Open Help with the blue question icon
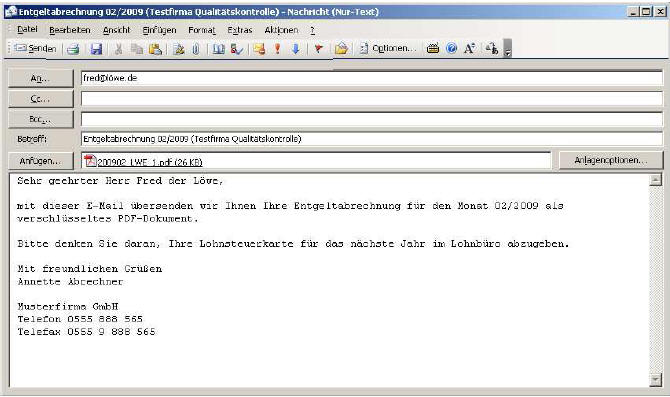This screenshot has height=397, width=670. (x=451, y=49)
